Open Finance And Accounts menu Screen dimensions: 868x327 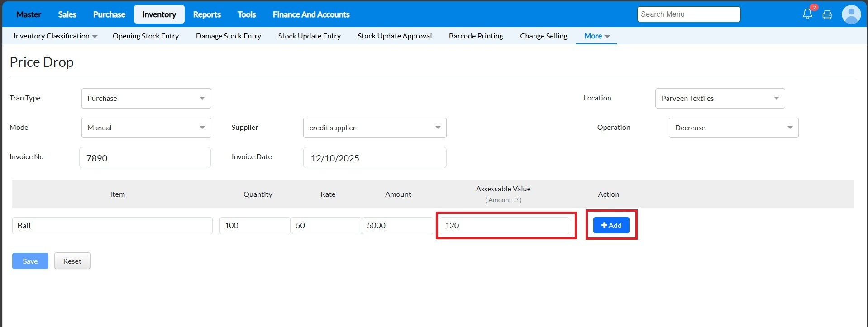(311, 14)
